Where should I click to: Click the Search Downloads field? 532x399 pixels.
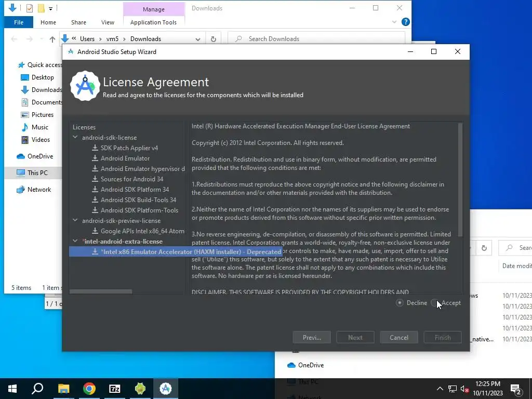[316, 38]
